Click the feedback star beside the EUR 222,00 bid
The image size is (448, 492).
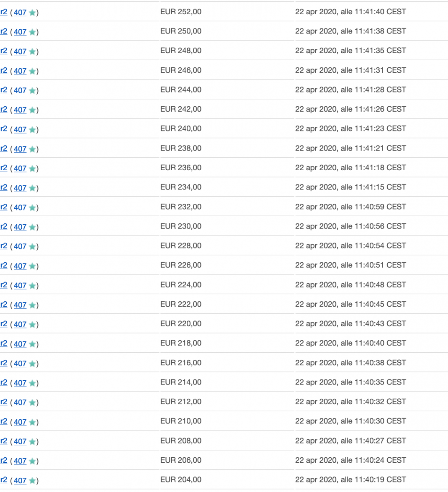(x=32, y=305)
